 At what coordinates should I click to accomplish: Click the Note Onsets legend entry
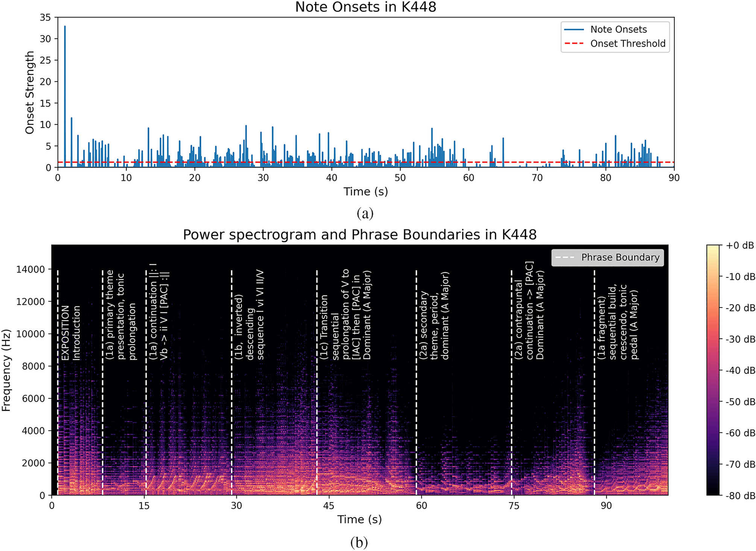pos(618,29)
